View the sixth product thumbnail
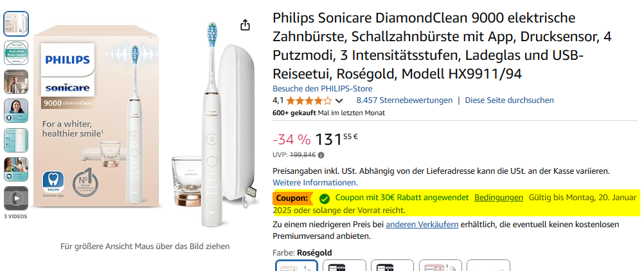644x271 pixels. pyautogui.click(x=16, y=168)
